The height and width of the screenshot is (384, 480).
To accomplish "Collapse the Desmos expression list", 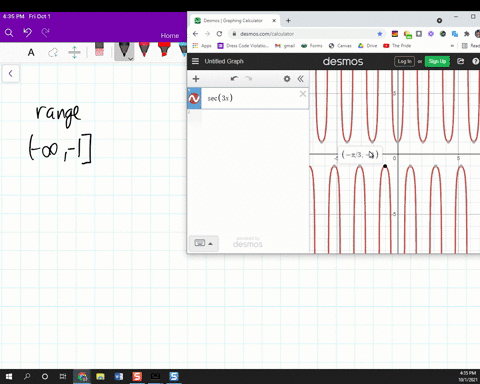I will [x=301, y=79].
